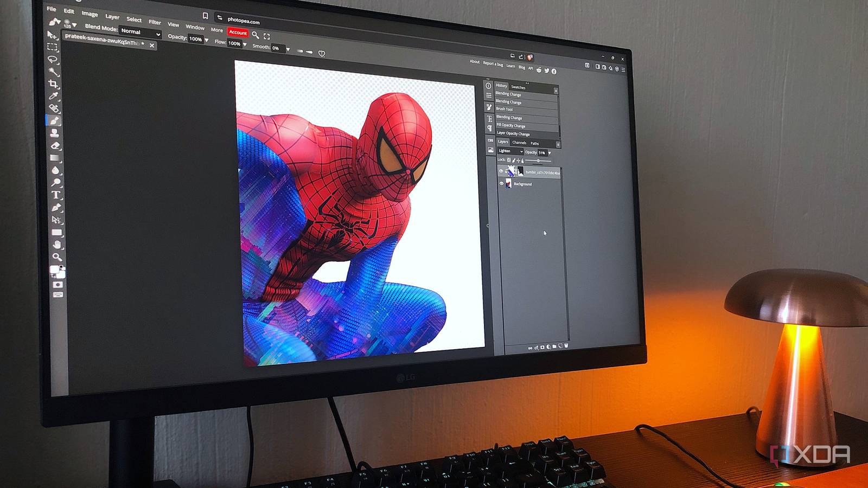Select the Move tool
Image resolution: width=868 pixels, height=488 pixels.
51,36
